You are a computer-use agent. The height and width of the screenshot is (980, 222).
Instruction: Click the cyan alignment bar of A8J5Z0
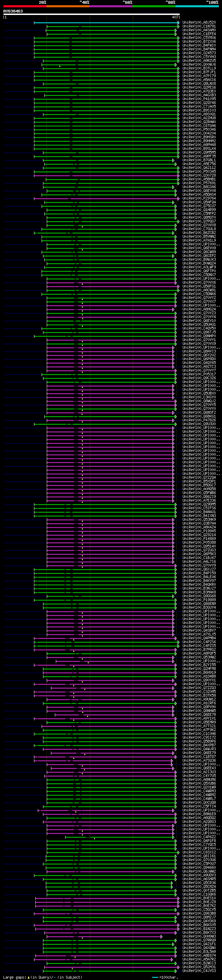point(106,23)
